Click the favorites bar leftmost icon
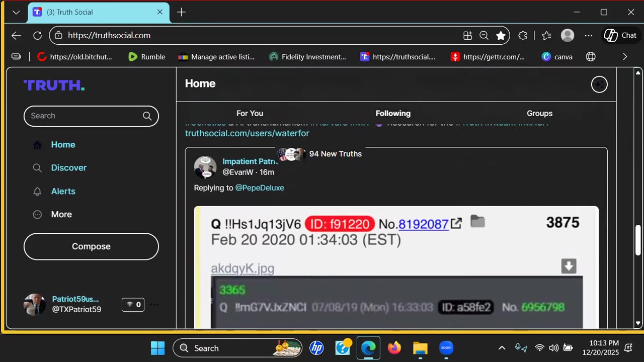 [x=16, y=57]
